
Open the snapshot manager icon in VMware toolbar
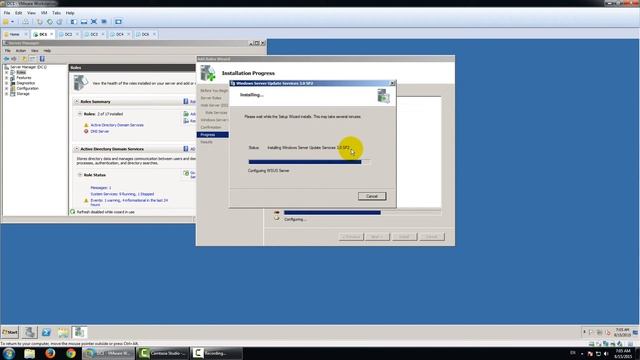(x=60, y=22)
